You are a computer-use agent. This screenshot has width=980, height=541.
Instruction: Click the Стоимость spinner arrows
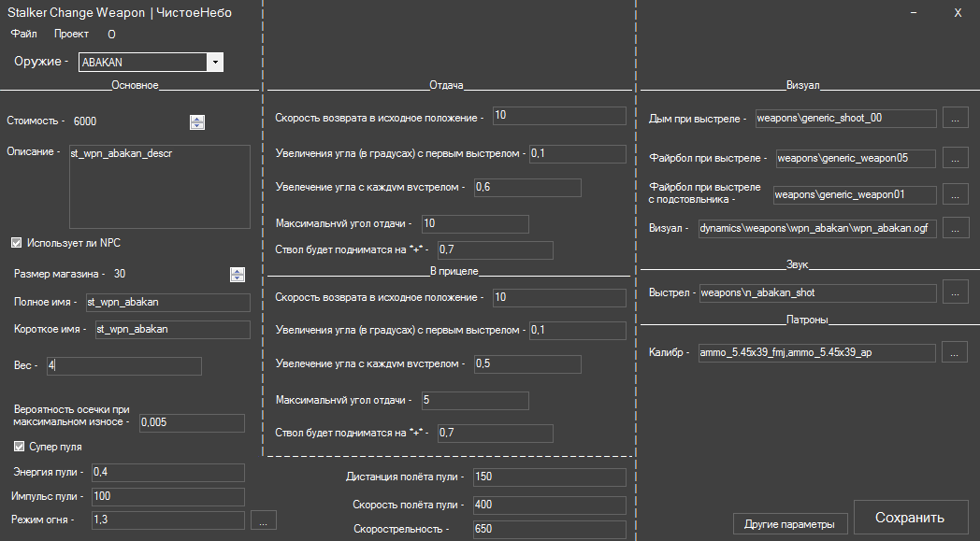pyautogui.click(x=197, y=121)
